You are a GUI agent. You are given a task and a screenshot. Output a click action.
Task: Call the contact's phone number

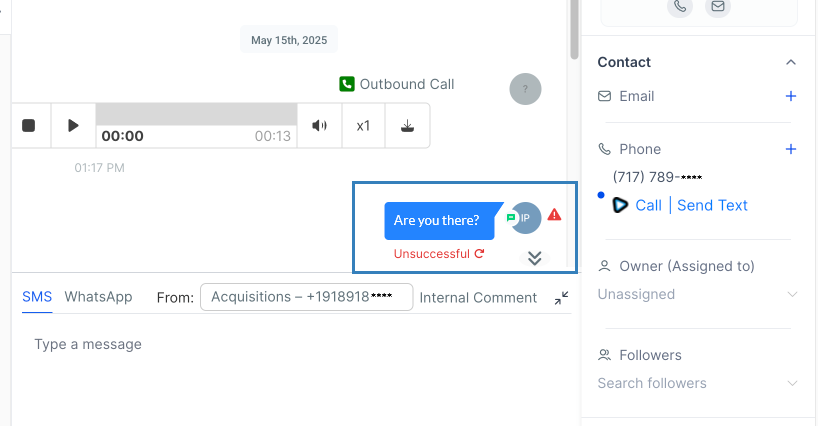tap(648, 205)
